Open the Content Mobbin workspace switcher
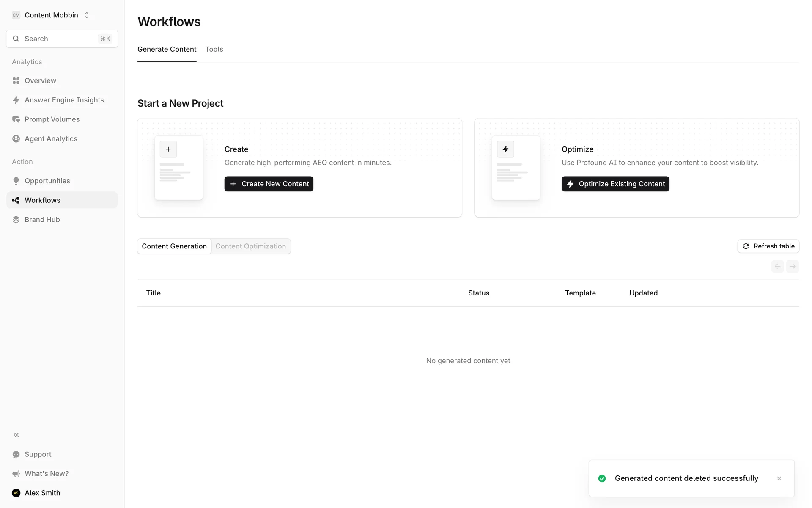 pyautogui.click(x=51, y=15)
